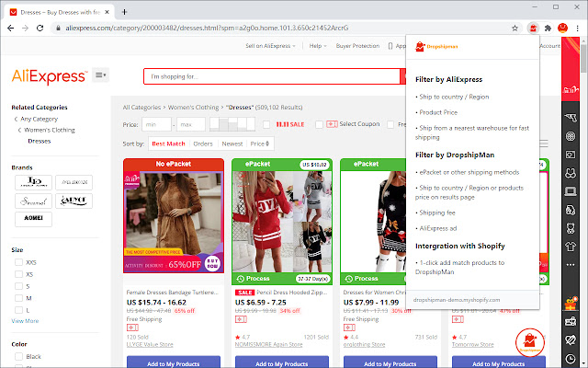
Task: Enable the Black color checkbox
Action: pos(18,356)
